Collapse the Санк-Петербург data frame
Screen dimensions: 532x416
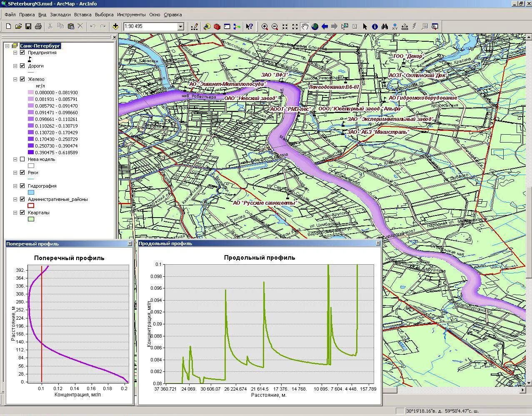click(7, 46)
